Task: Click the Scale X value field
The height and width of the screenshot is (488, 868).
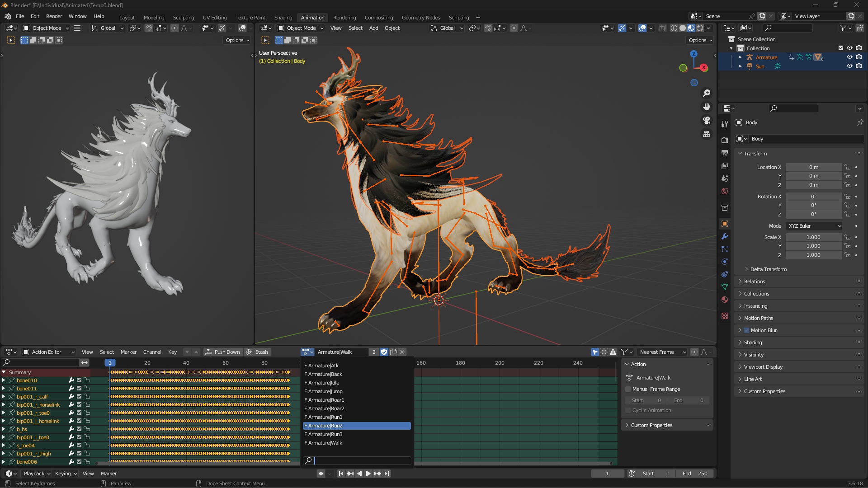Action: click(x=813, y=237)
